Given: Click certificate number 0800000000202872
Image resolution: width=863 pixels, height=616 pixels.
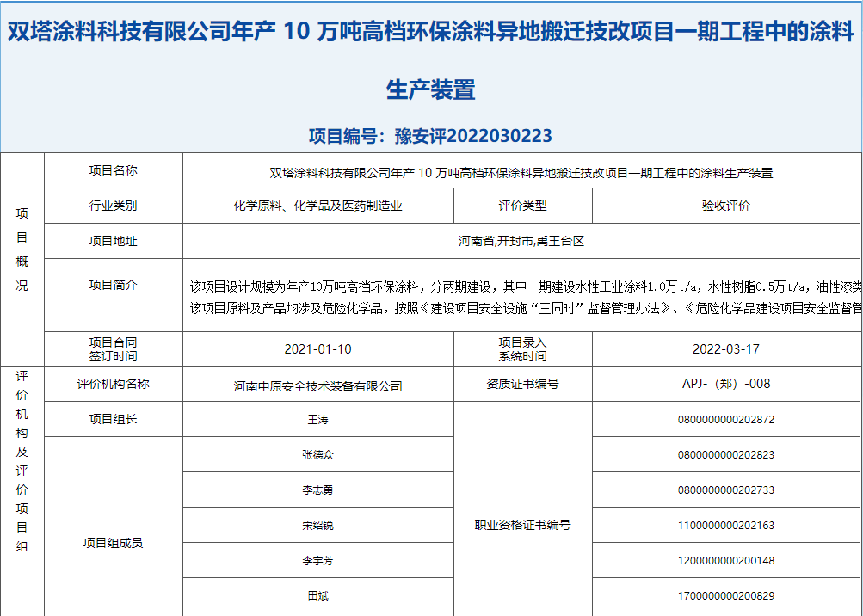Looking at the screenshot, I should [x=726, y=420].
